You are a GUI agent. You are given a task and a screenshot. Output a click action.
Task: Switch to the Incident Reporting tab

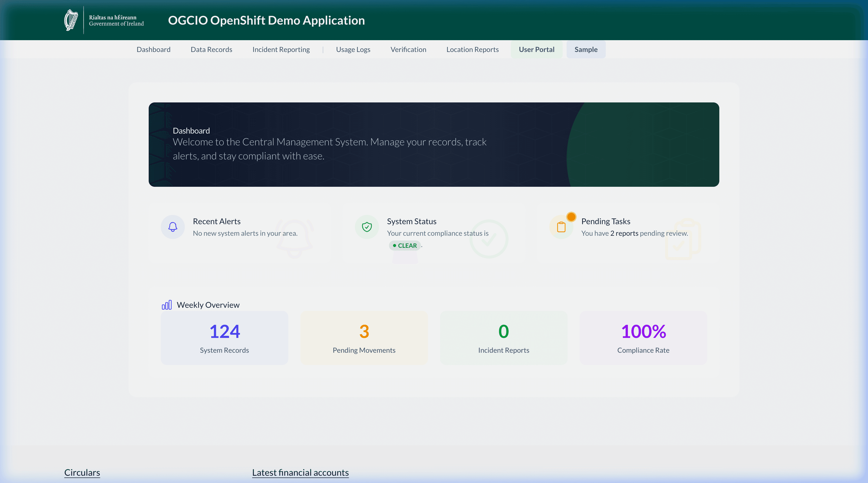pos(281,49)
